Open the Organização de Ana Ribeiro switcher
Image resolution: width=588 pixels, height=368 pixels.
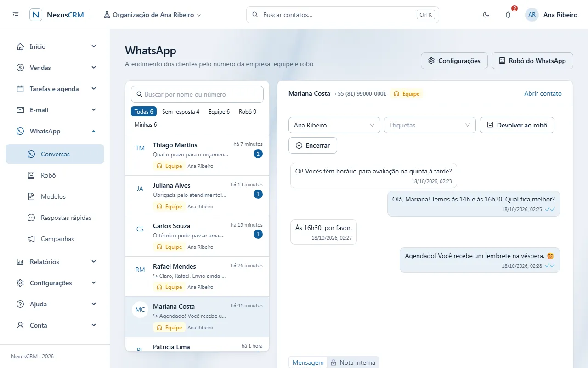click(x=153, y=15)
